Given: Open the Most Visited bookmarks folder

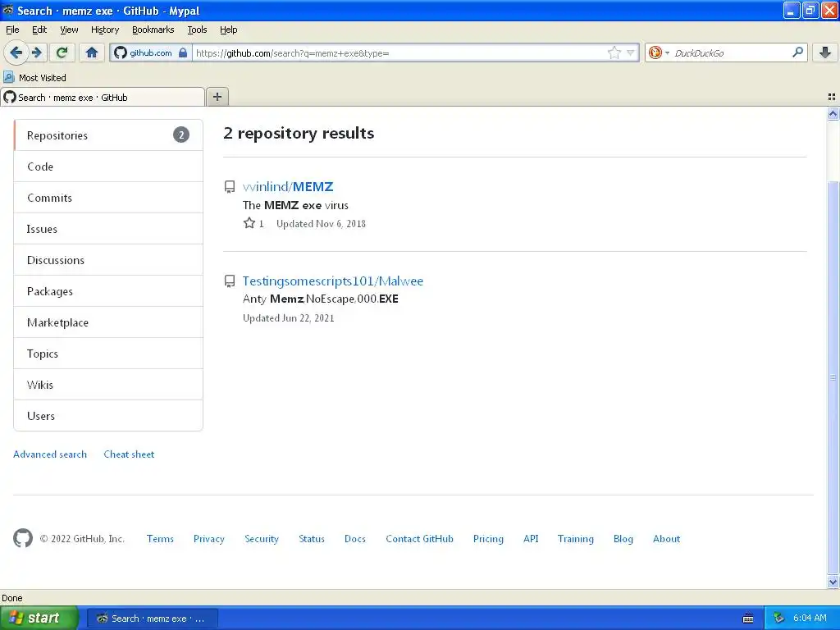Looking at the screenshot, I should 34,78.
